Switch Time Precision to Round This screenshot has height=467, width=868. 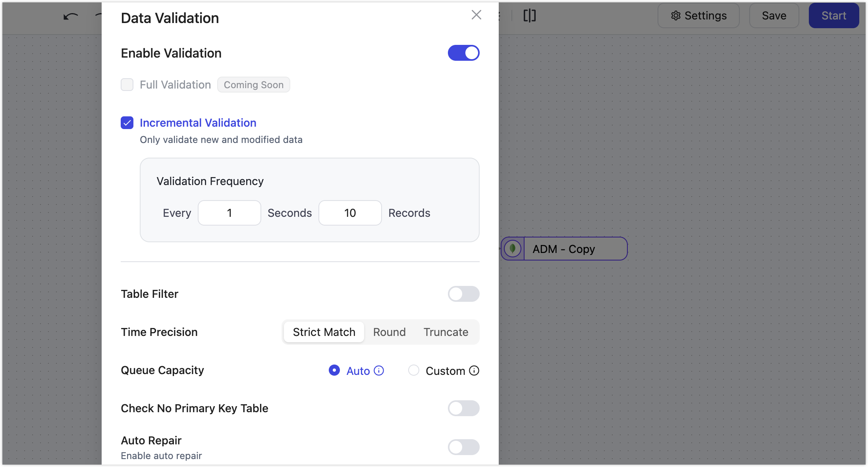point(389,332)
